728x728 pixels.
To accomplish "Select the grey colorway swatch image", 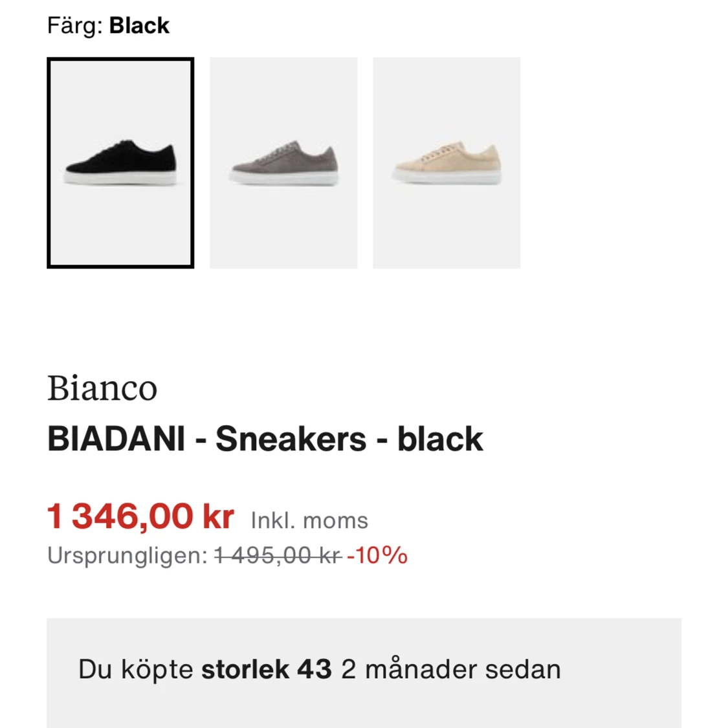I will (283, 162).
